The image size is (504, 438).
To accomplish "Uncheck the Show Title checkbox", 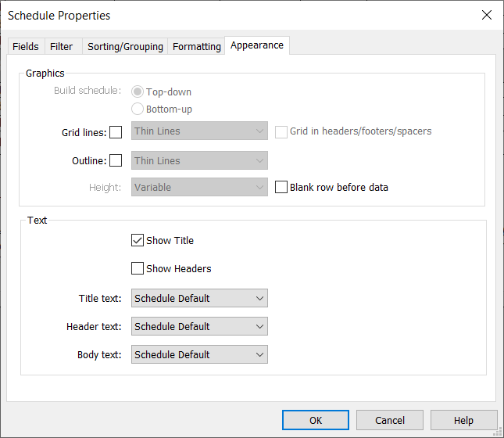I will coord(138,241).
